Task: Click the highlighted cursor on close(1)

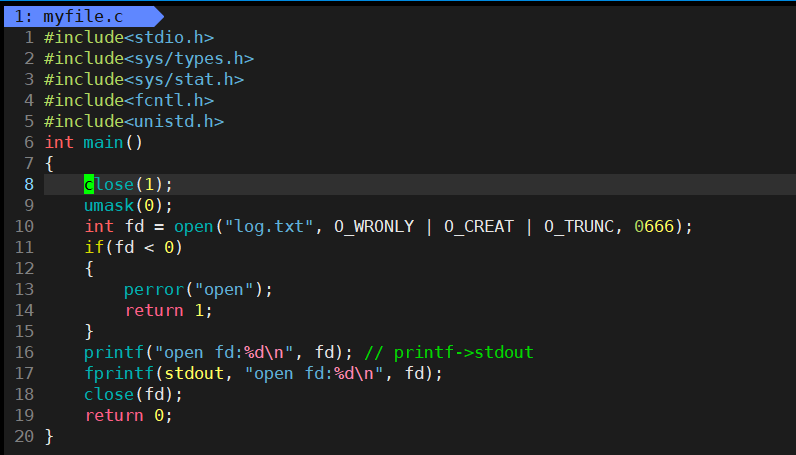Action: pos(89,185)
